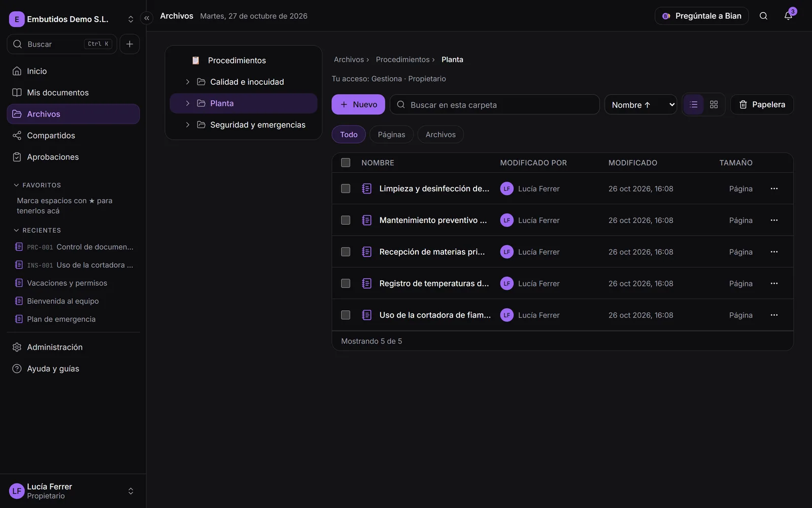Click the Nuevo button
812x508 pixels.
click(358, 105)
